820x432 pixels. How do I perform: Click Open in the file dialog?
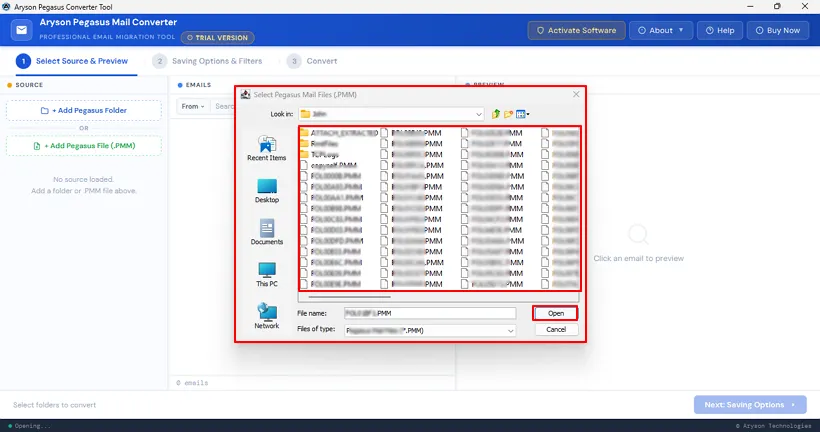pos(555,313)
